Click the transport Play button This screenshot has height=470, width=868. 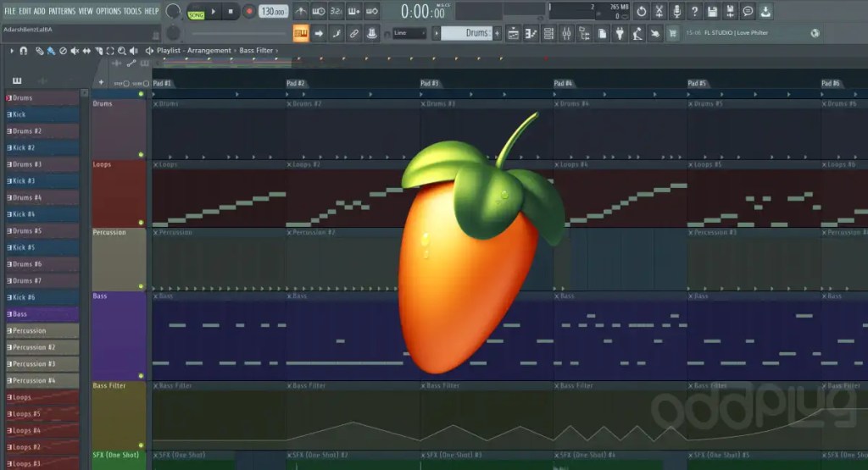(x=213, y=11)
